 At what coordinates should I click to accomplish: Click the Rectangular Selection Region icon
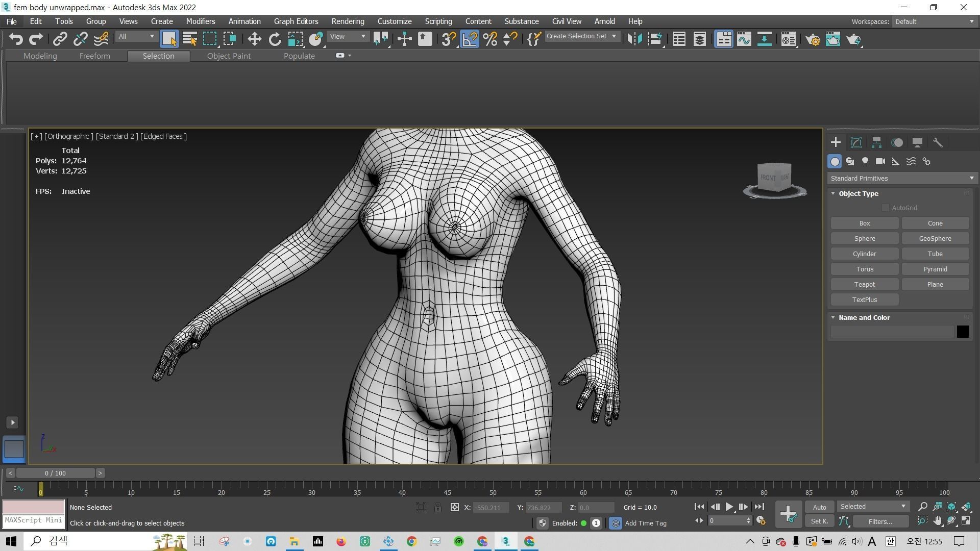pos(210,39)
